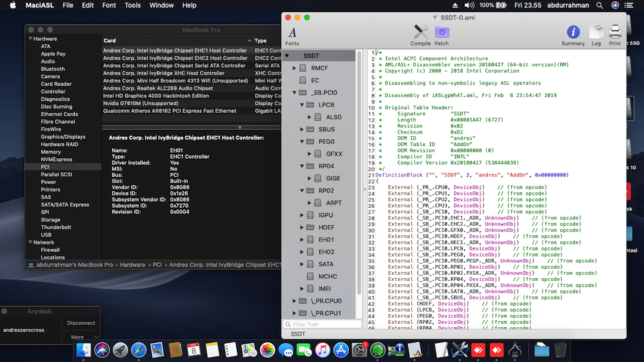Viewport: 644px width, 362px height.
Task: Select Graphics/Displays in the hardware sidebar
Action: 62,137
